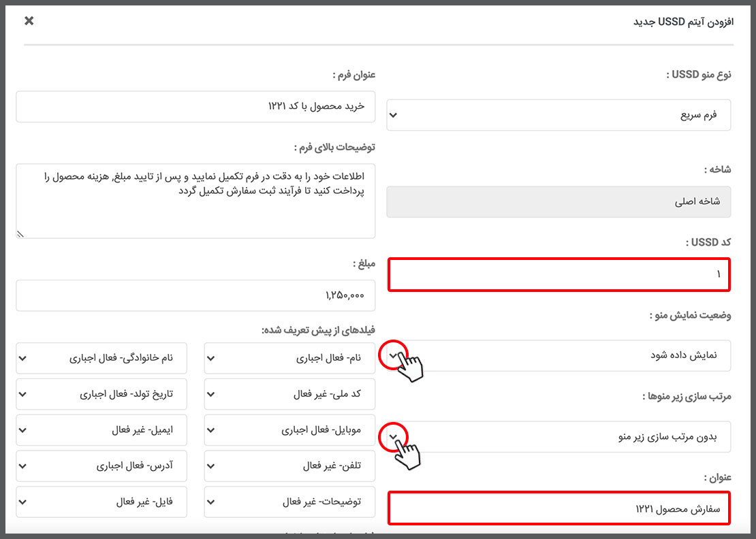Click the کد USSD input field
756x539 pixels.
558,275
